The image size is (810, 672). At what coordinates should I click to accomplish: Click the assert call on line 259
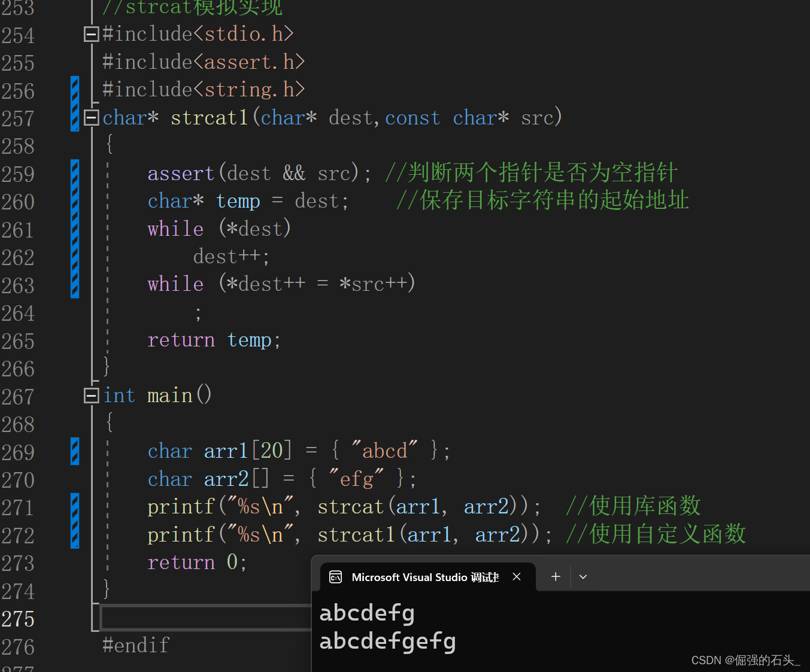(x=259, y=174)
